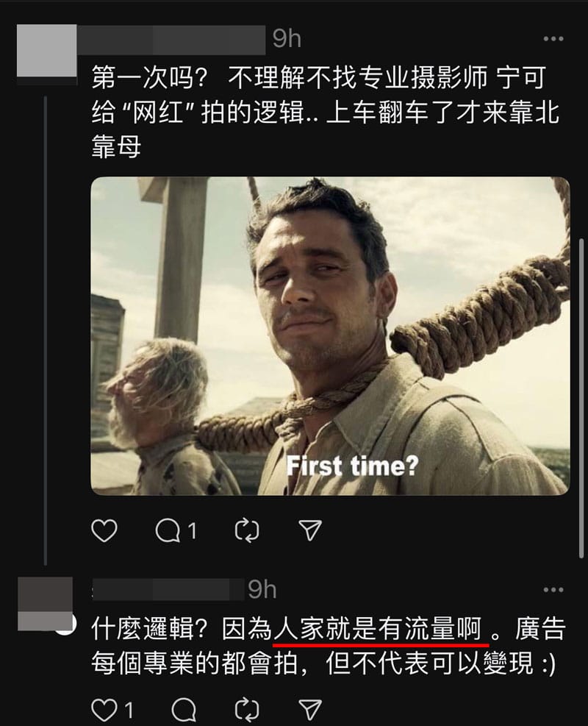Open the second commenter's profile avatar

pyautogui.click(x=45, y=604)
